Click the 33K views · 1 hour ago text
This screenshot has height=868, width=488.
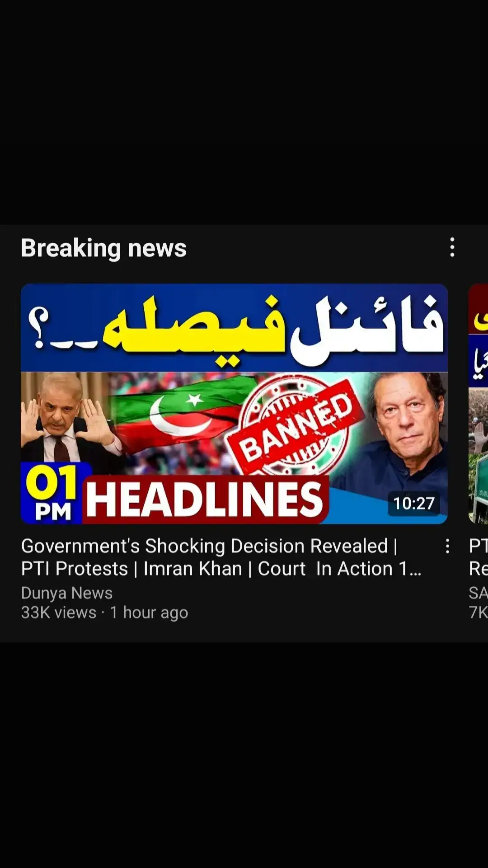click(x=104, y=612)
